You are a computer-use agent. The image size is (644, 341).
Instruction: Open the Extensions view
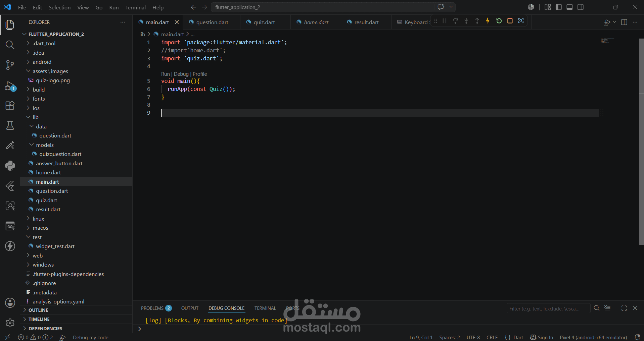point(10,105)
